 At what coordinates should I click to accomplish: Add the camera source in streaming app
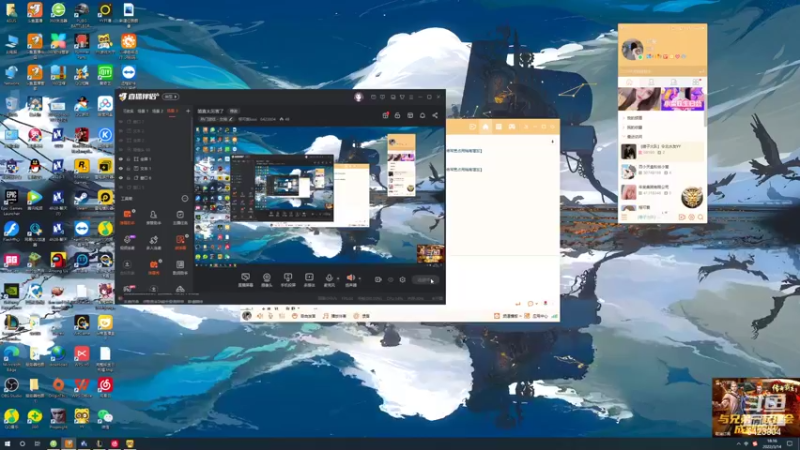click(x=266, y=279)
